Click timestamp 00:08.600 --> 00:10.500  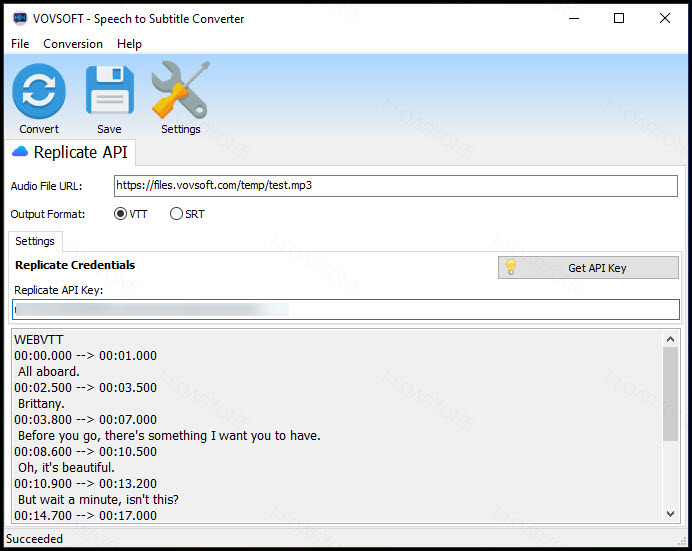coord(85,452)
